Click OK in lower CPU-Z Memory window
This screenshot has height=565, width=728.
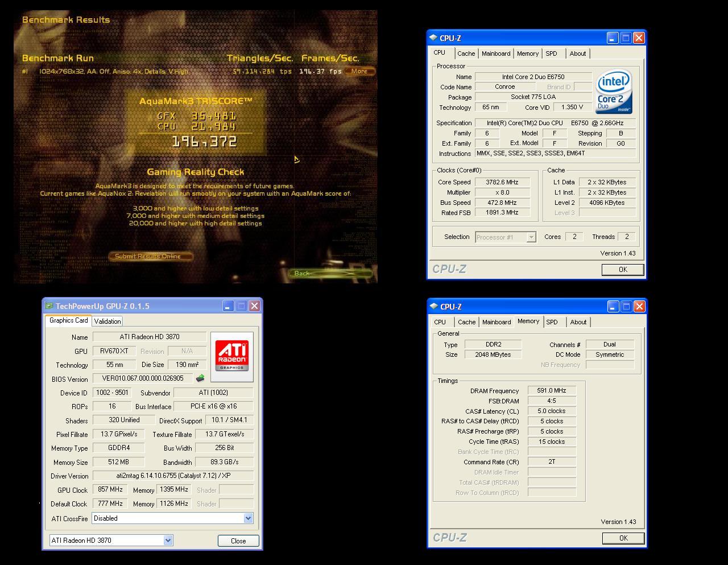coord(623,538)
